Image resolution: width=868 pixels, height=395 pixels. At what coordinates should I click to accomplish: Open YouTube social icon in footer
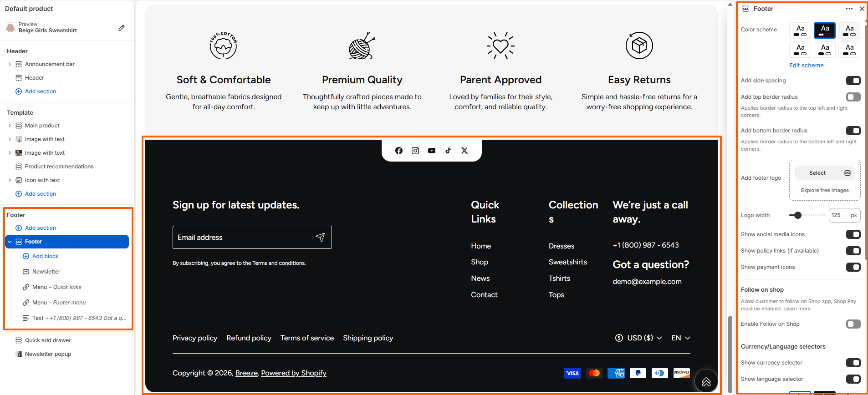432,151
